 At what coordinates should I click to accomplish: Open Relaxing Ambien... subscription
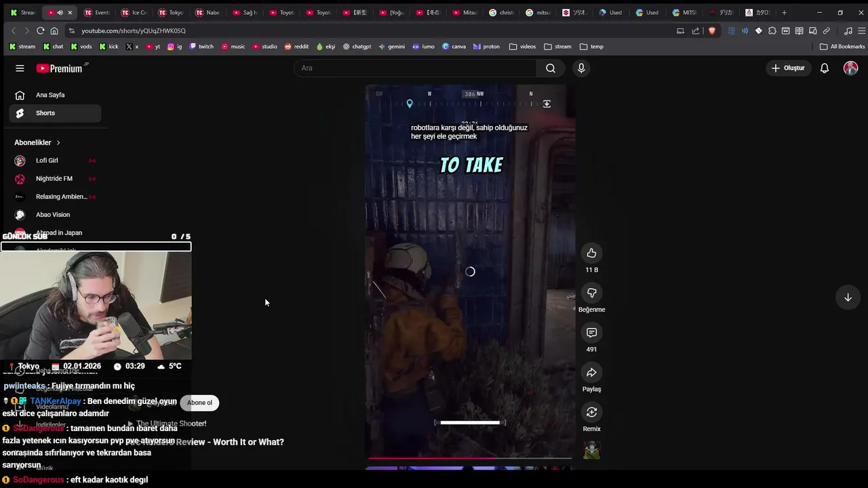[x=55, y=197]
